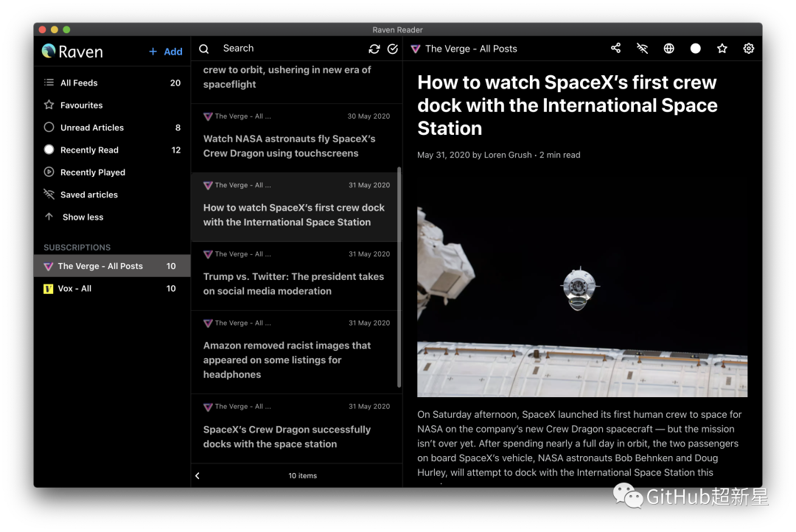The height and width of the screenshot is (532, 796).
Task: Click the Show less up arrow icon
Action: (x=49, y=216)
